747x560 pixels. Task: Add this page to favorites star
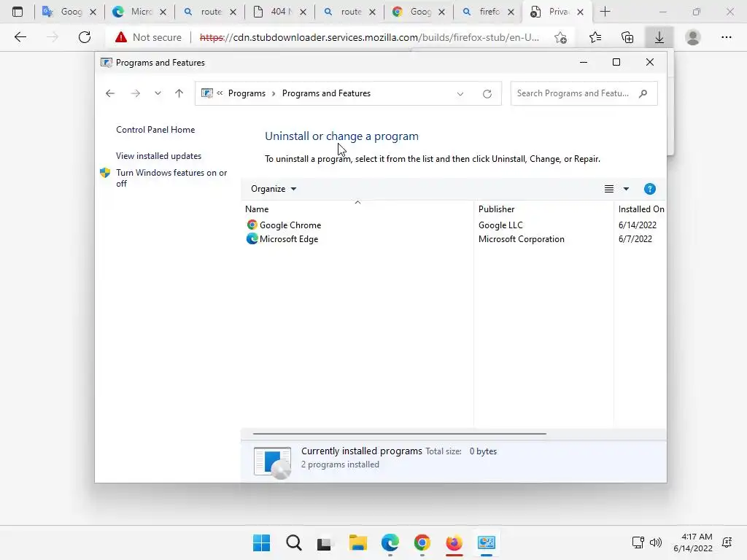pos(561,37)
